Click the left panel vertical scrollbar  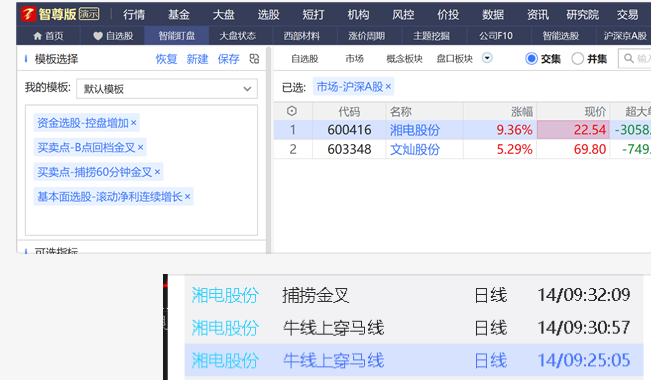coord(268,150)
